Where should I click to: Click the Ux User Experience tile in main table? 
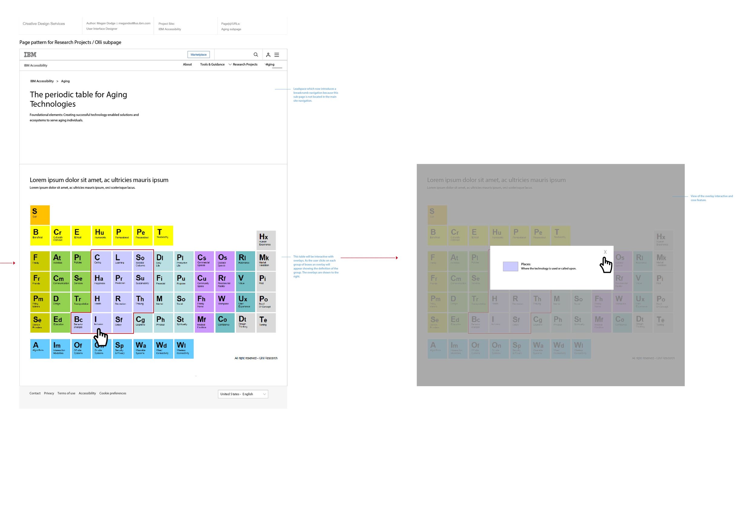coord(245,302)
